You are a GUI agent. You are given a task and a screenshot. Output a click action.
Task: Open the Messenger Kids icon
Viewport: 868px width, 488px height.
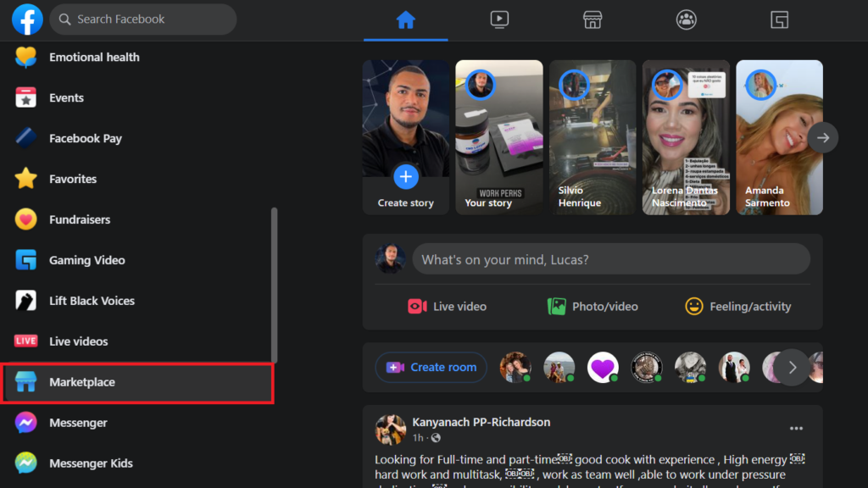pyautogui.click(x=25, y=463)
